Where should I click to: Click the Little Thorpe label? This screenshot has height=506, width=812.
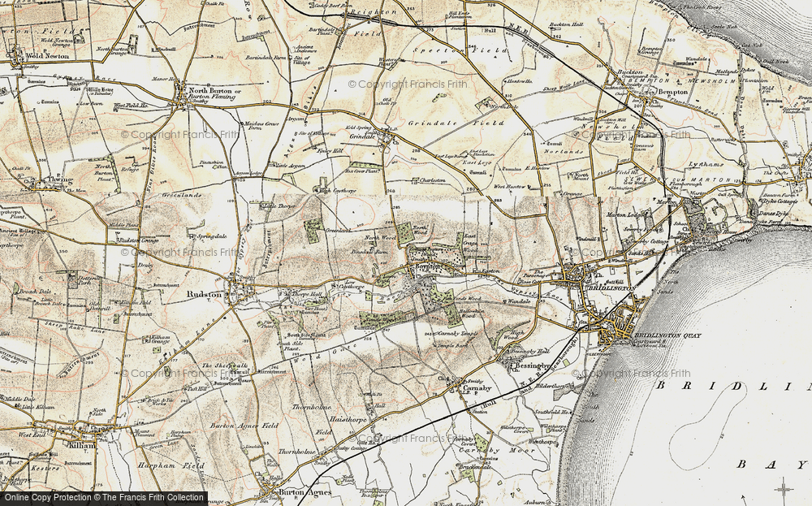click(x=279, y=205)
